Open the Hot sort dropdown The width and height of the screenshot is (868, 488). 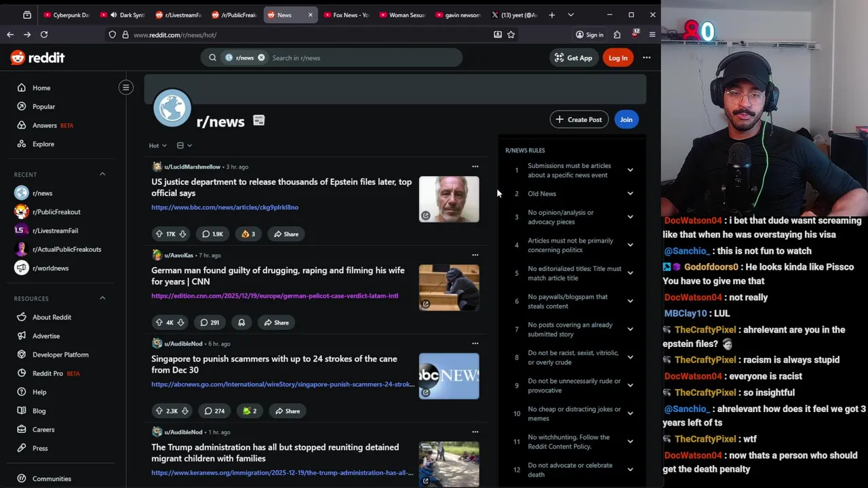pyautogui.click(x=157, y=146)
